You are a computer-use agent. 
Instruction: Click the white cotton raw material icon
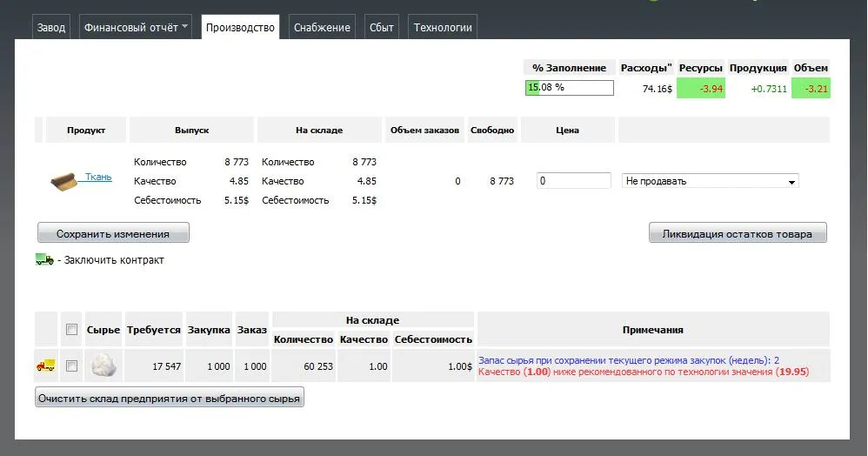point(103,365)
